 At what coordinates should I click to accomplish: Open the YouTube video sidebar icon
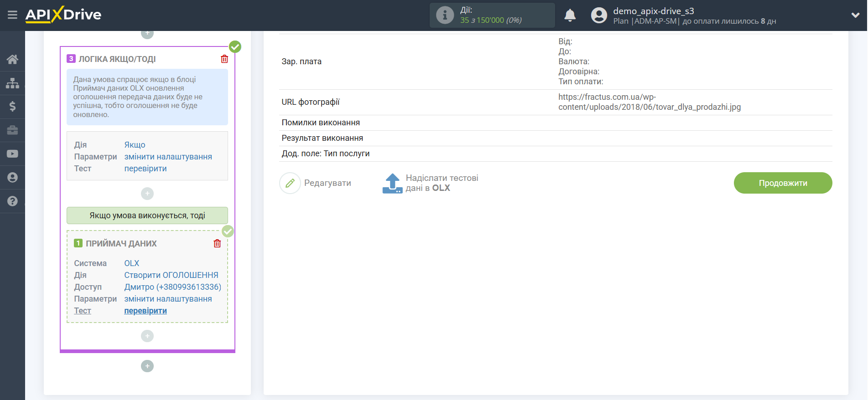[x=12, y=154]
